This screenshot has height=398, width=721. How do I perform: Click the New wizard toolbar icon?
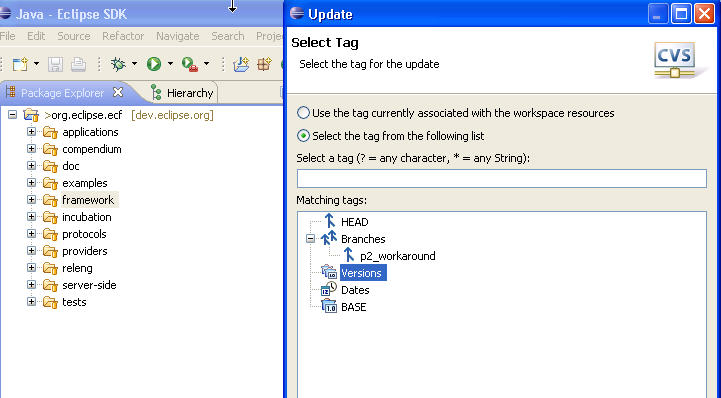pyautogui.click(x=20, y=64)
